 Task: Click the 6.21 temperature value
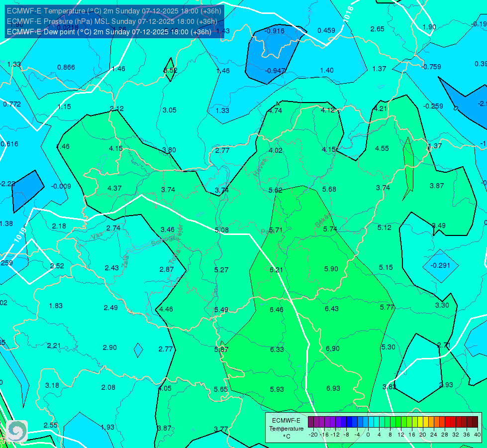[x=277, y=270]
